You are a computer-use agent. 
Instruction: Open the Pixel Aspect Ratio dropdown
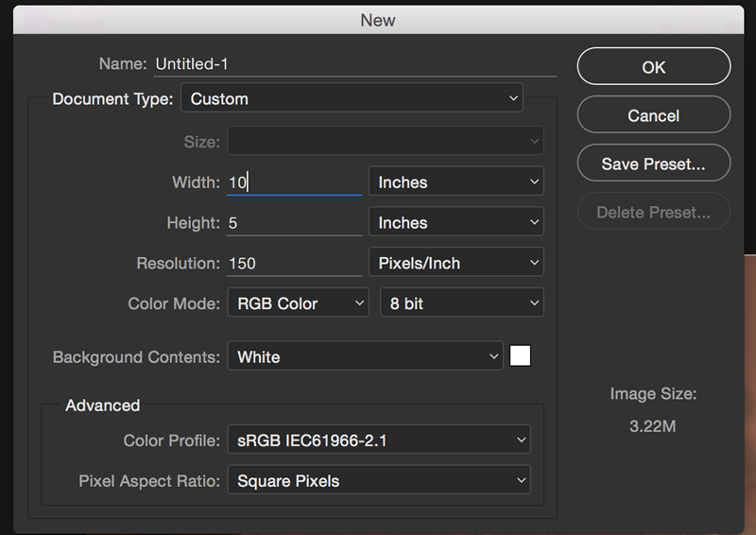379,480
